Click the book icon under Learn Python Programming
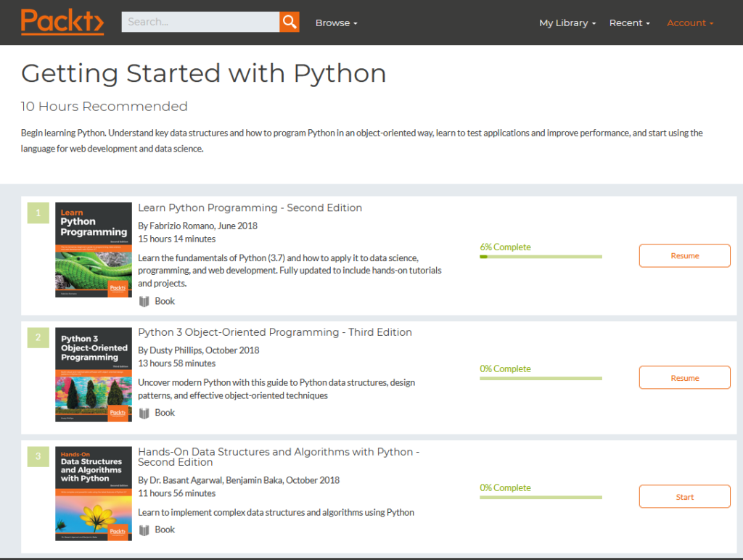This screenshot has height=560, width=743. tap(144, 301)
